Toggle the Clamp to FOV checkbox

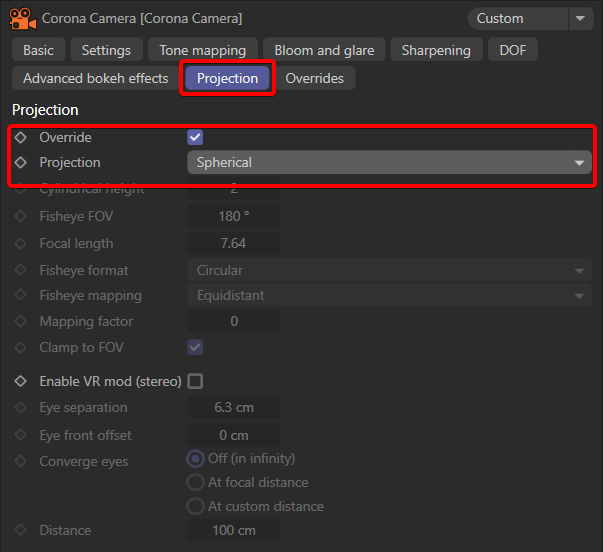195,347
